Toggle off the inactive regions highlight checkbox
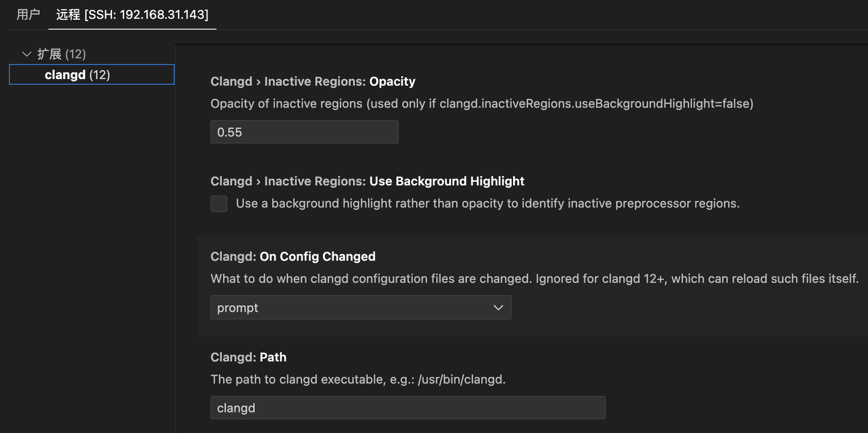The width and height of the screenshot is (868, 433). [218, 204]
